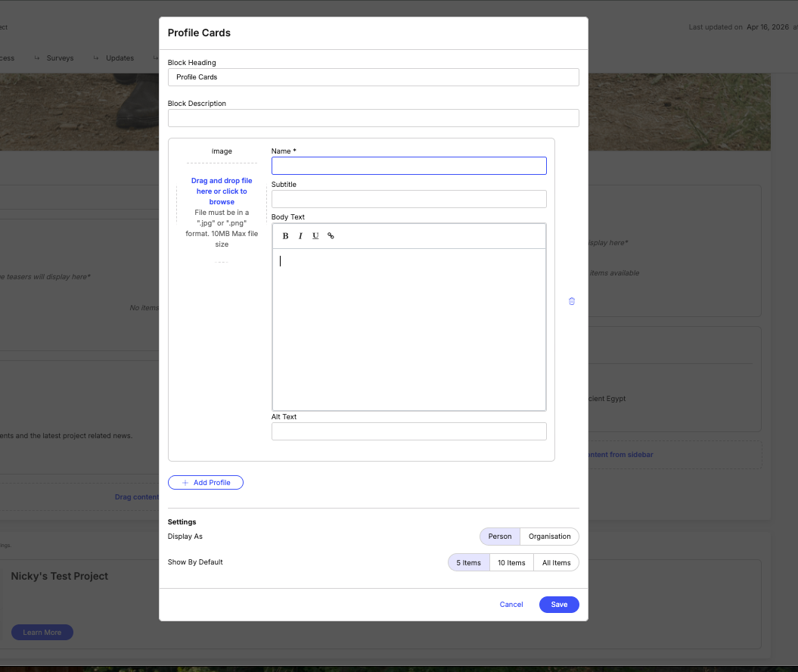Click the arrow icon beside Updates
798x672 pixels.
[95, 58]
